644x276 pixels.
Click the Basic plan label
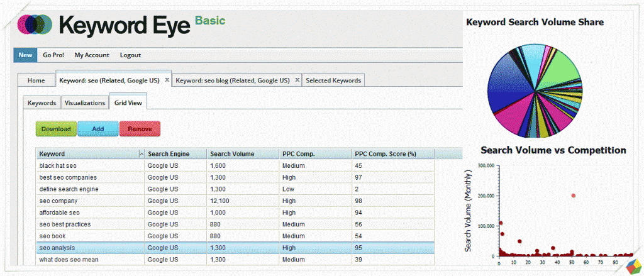coord(210,21)
